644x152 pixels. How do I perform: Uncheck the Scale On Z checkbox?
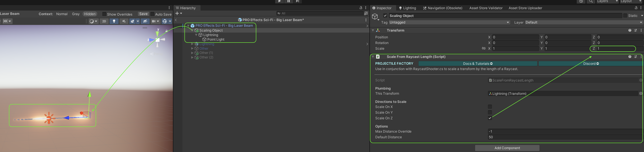pos(490,118)
